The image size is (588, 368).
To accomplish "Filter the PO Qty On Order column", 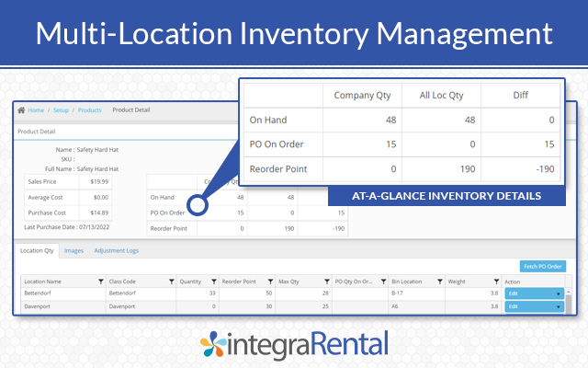I will tap(384, 282).
